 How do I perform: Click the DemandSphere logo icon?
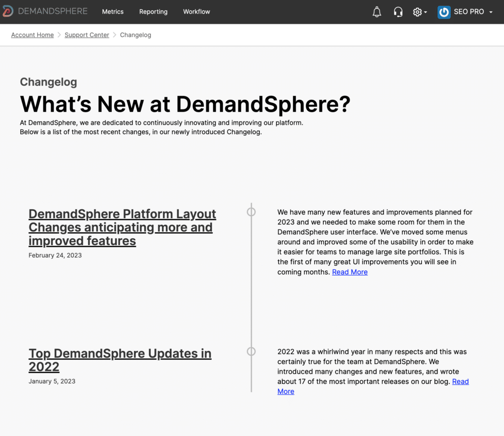pos(8,11)
